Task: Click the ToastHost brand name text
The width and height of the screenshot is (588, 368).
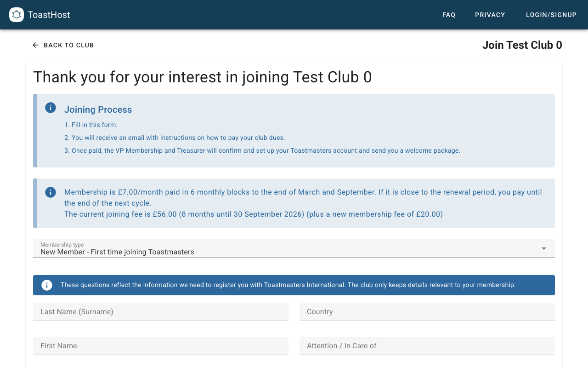Action: pyautogui.click(x=49, y=14)
